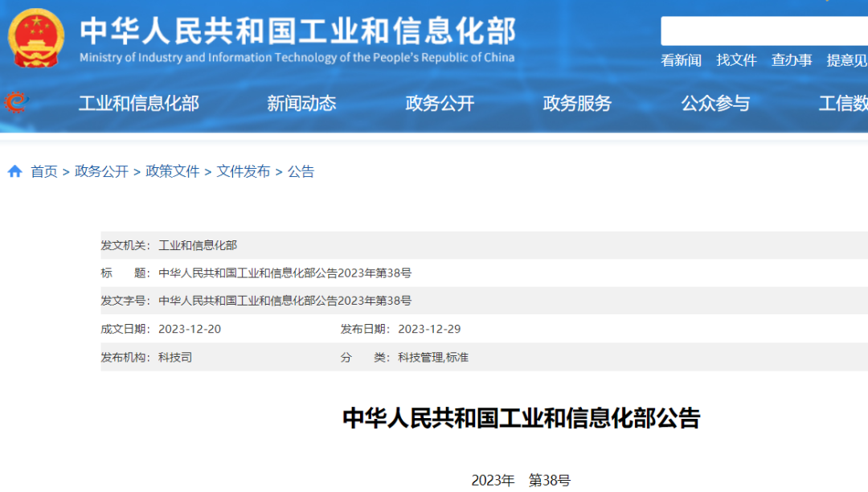Screen dimensions: 868x492
Task: Click the red gear icon in navigation bar
Action: 15,102
